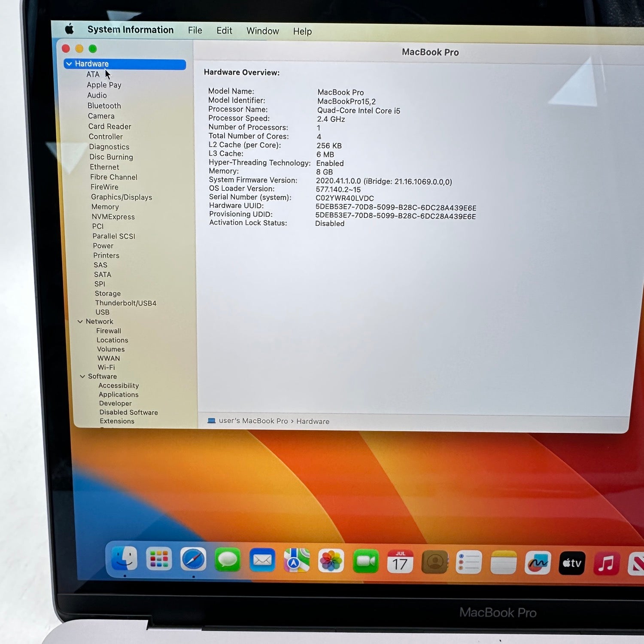Select PCI in sidebar
This screenshot has height=644, width=644.
98,226
